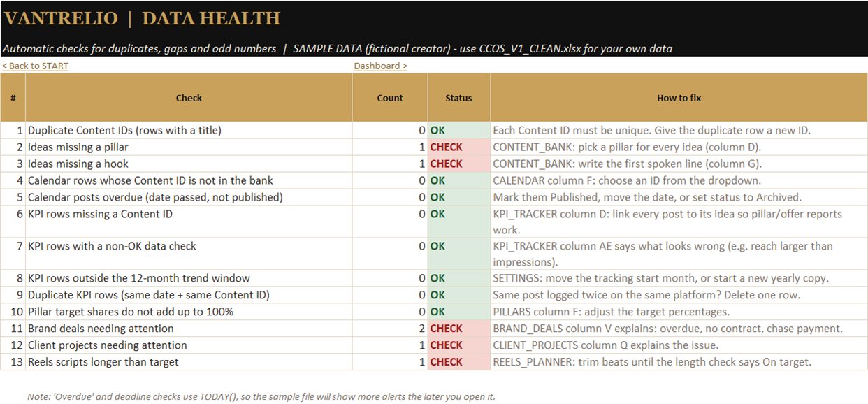The height and width of the screenshot is (404, 868).
Task: Click the 'VANTRELIO | DATA HEALTH' title
Action: 143,19
